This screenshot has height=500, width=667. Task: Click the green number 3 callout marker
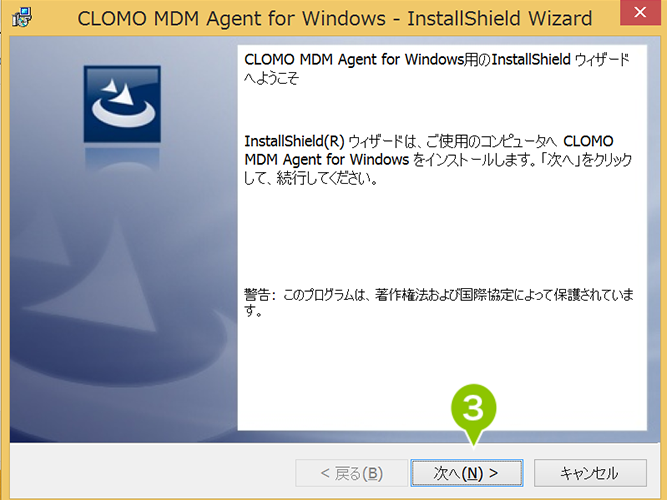pos(473,410)
